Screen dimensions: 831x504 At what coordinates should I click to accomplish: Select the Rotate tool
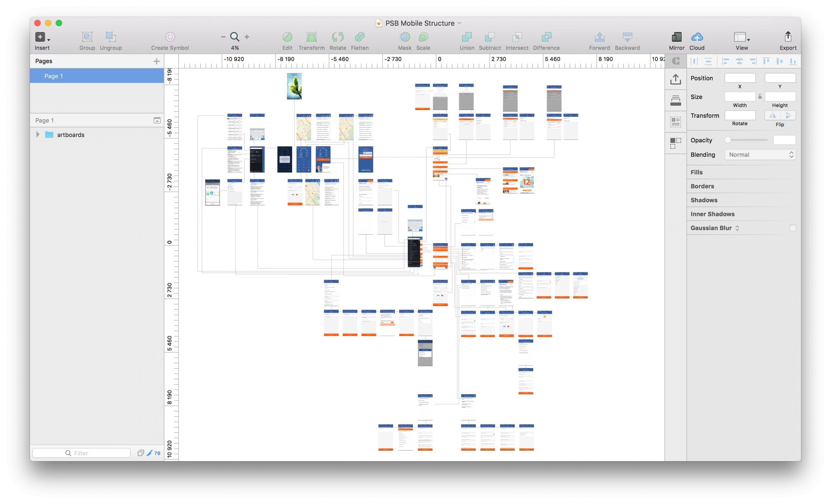point(338,37)
